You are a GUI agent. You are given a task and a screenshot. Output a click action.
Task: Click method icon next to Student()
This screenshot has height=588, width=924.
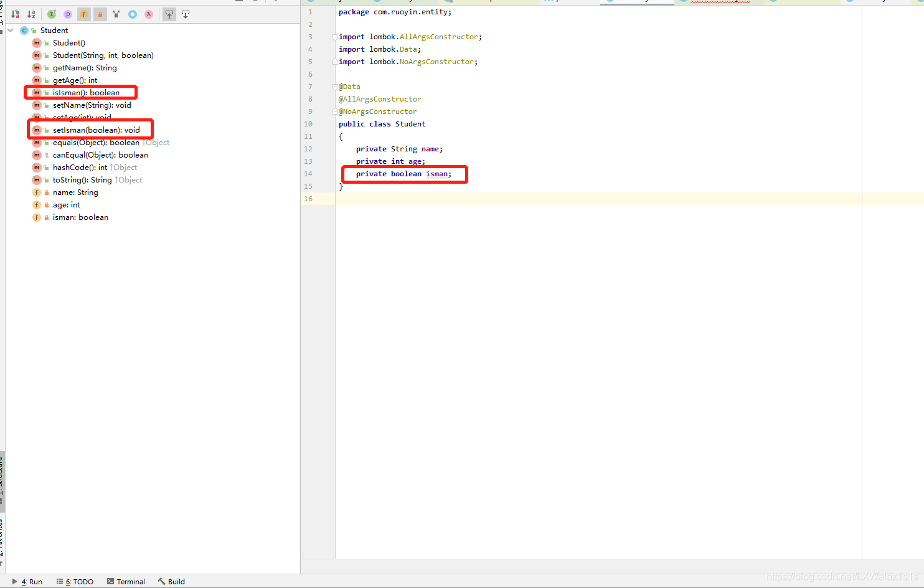tap(37, 43)
